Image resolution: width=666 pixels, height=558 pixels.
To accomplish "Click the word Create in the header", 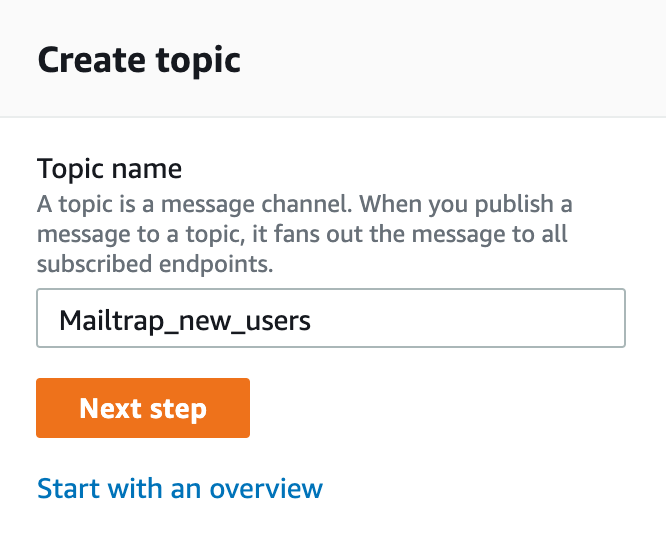I will [x=87, y=60].
